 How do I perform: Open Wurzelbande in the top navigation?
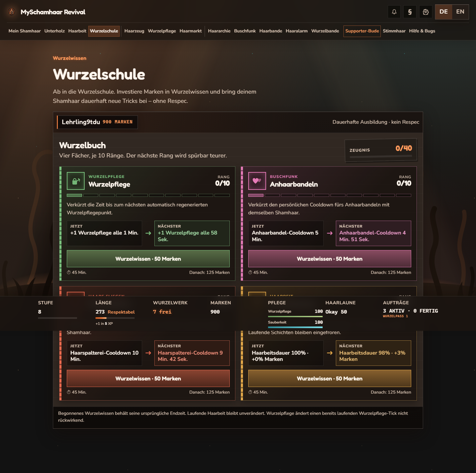[x=325, y=31]
